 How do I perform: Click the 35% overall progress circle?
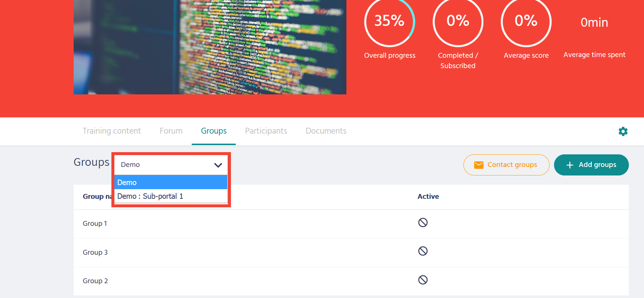[x=389, y=21]
